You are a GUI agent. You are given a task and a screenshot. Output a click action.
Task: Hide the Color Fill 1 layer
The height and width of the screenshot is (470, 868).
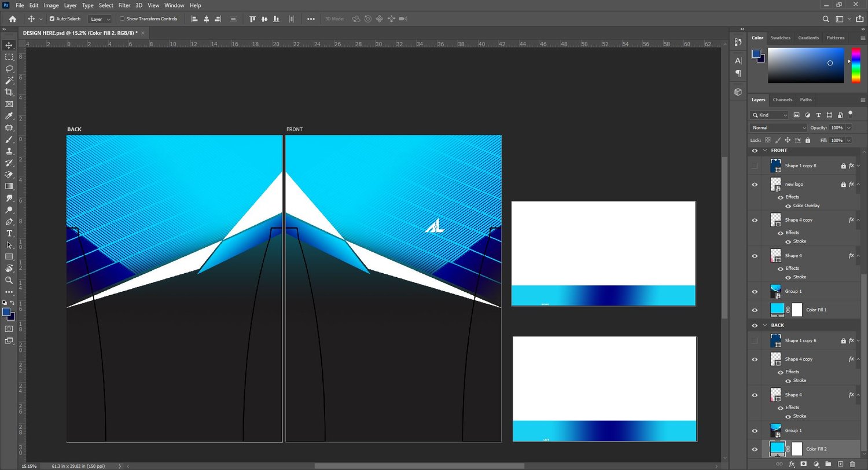[x=755, y=310]
